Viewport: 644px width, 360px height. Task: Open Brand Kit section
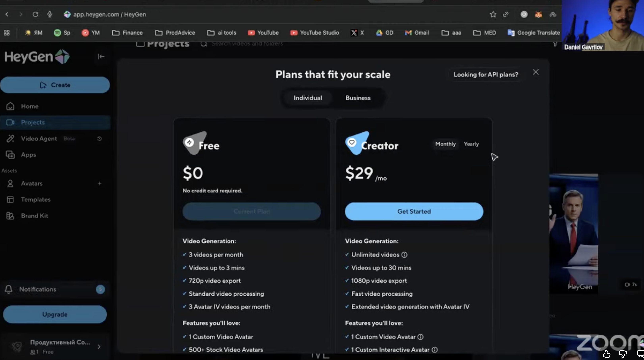pos(35,216)
